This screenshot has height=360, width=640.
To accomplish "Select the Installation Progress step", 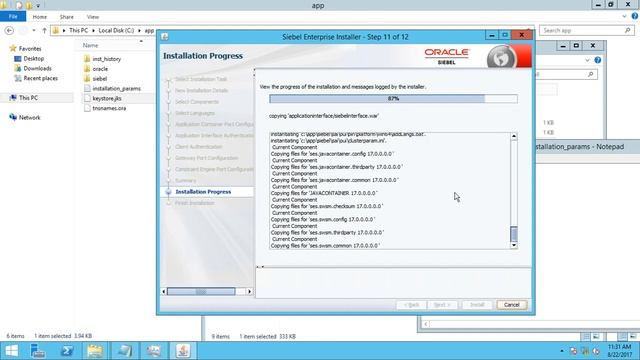I will 203,192.
